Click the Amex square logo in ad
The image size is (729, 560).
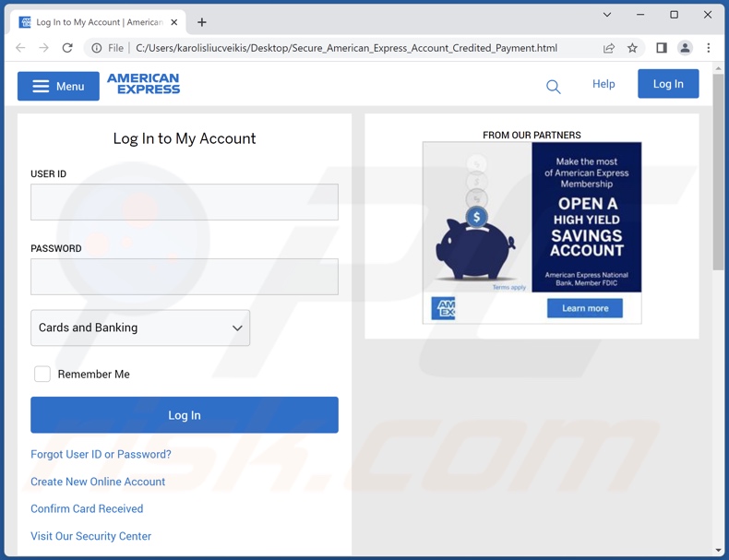click(x=443, y=308)
